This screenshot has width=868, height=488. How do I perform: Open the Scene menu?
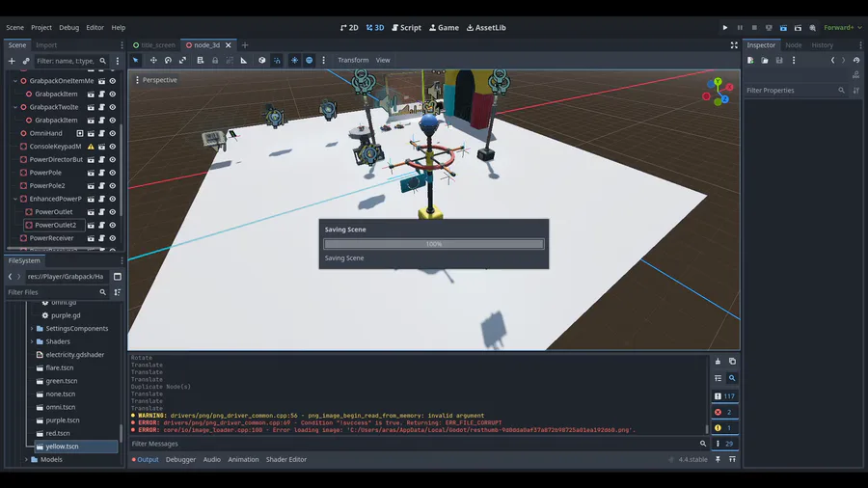[x=14, y=28]
